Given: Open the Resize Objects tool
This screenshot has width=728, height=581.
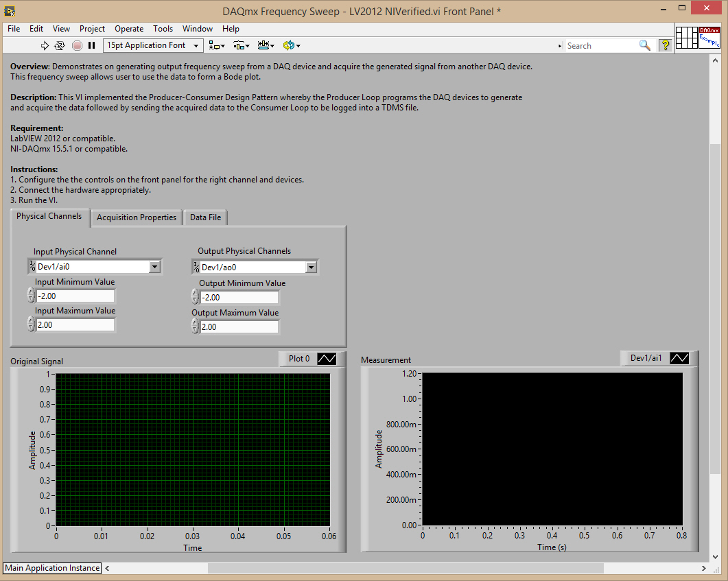Looking at the screenshot, I should tap(266, 45).
